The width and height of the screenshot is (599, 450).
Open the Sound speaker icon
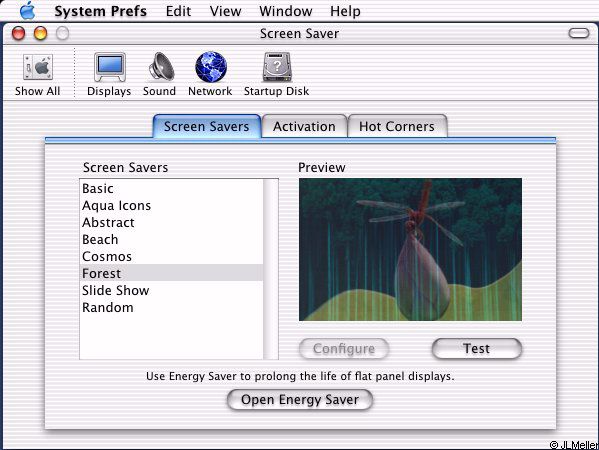pyautogui.click(x=161, y=66)
